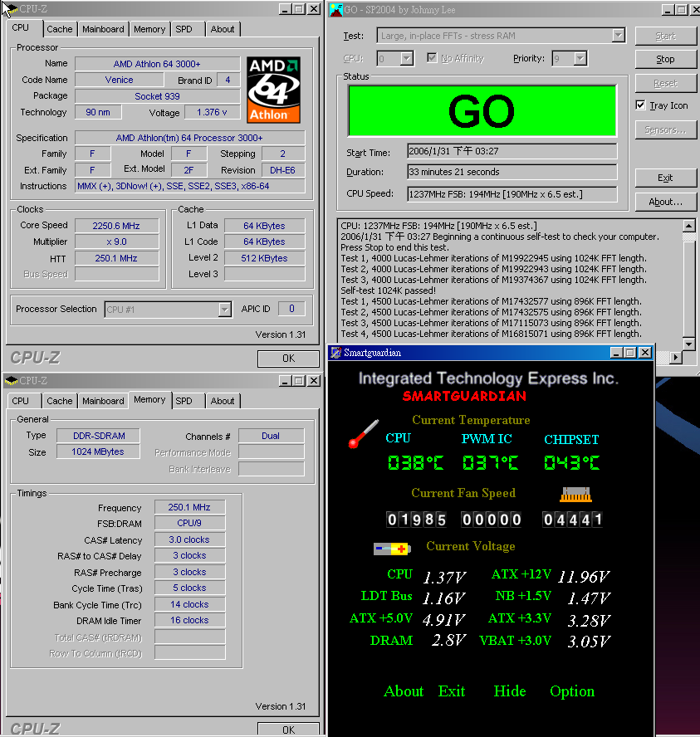Minimize the SP2004 window
Screen dimensions: 700x737
point(668,9)
